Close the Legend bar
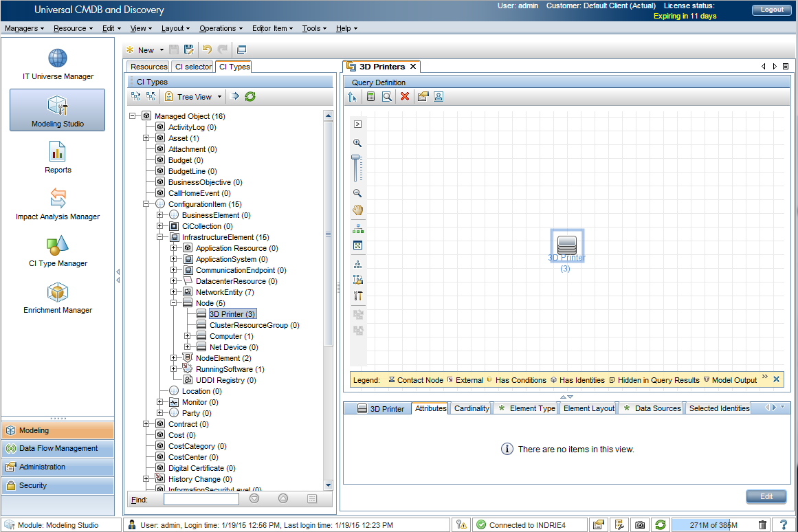The width and height of the screenshot is (798, 532). [x=776, y=379]
